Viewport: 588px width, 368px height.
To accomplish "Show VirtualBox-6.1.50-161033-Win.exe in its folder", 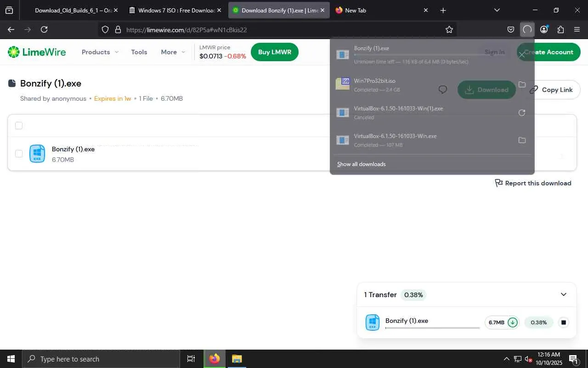I will pyautogui.click(x=522, y=140).
